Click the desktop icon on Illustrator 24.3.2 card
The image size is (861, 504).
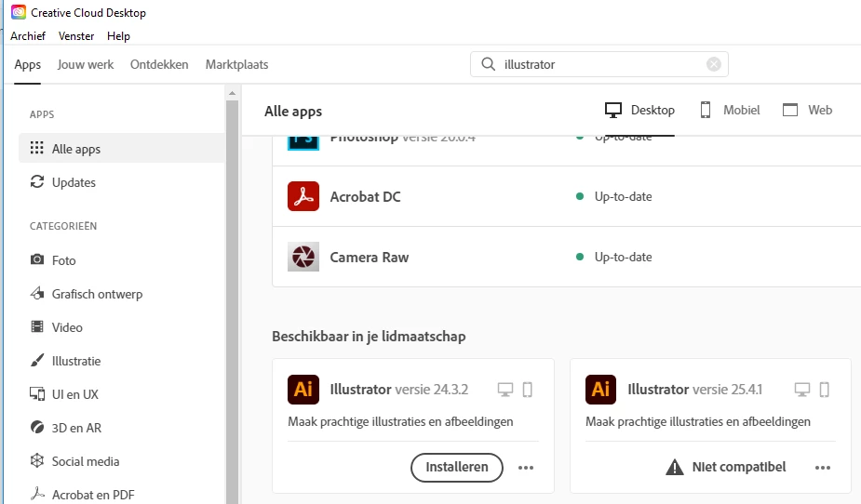505,390
